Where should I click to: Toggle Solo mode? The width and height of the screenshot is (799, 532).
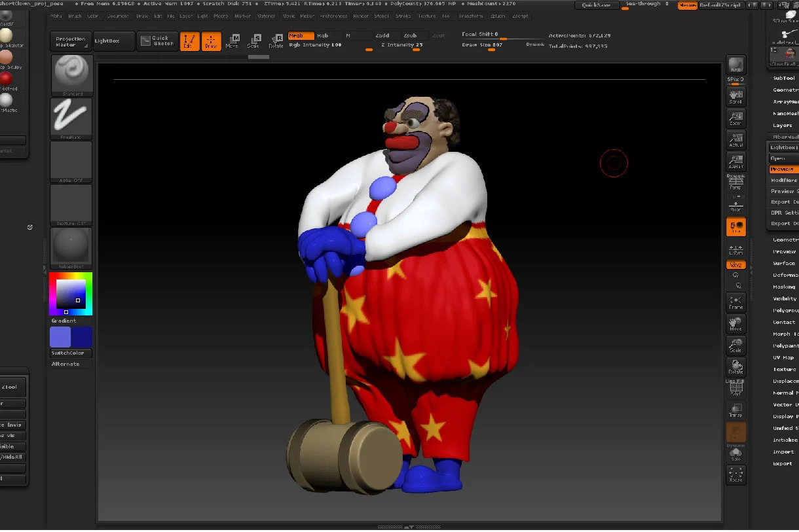point(735,453)
